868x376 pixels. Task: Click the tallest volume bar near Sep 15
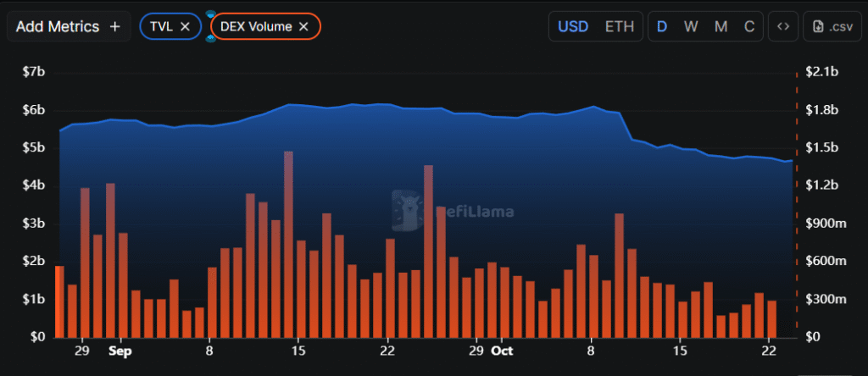click(288, 246)
